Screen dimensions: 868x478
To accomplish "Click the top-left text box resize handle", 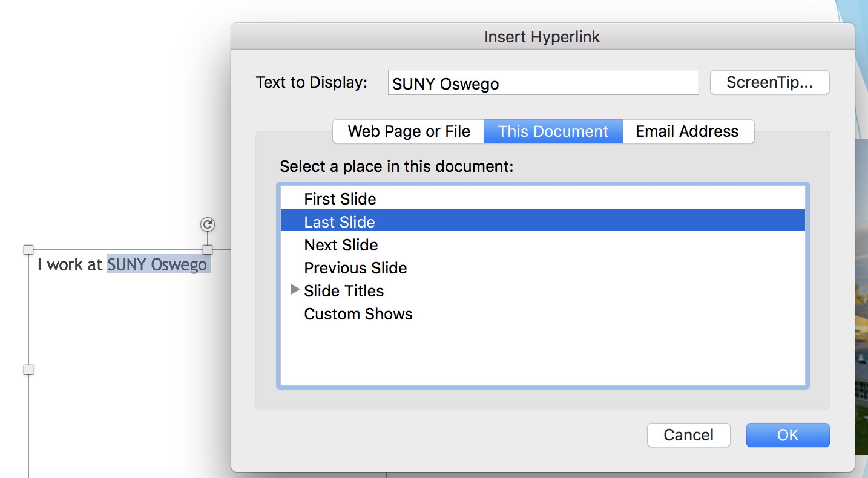I will tap(28, 250).
